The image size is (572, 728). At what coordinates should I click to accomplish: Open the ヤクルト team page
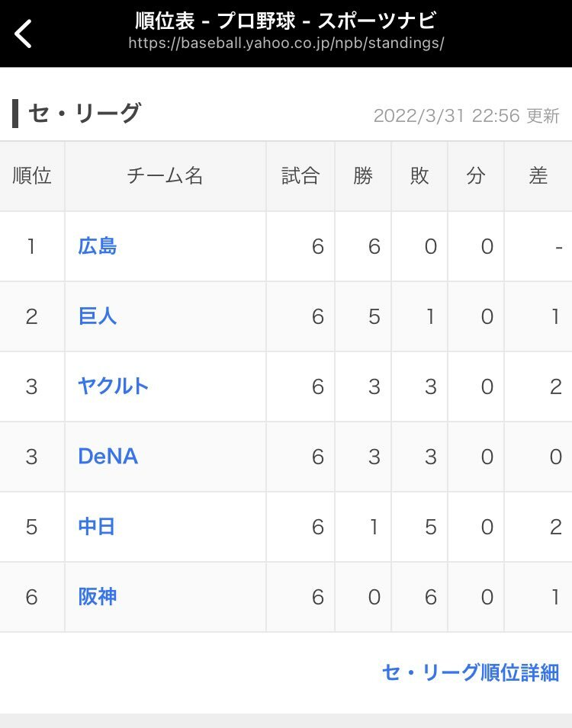click(113, 386)
